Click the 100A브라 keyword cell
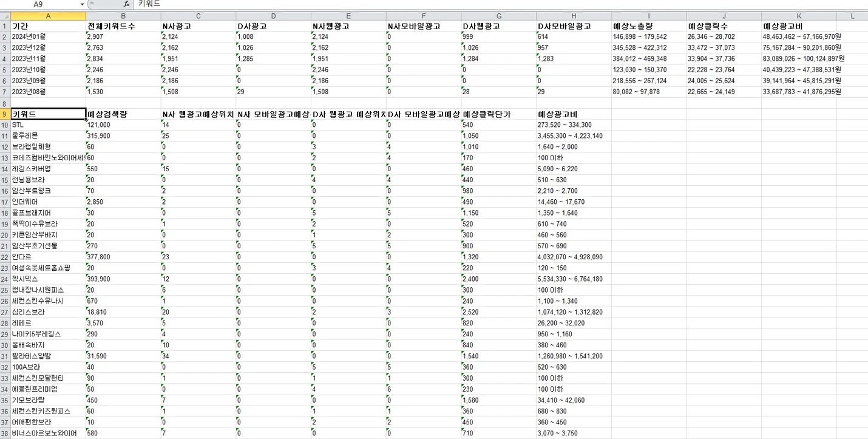 click(x=48, y=367)
